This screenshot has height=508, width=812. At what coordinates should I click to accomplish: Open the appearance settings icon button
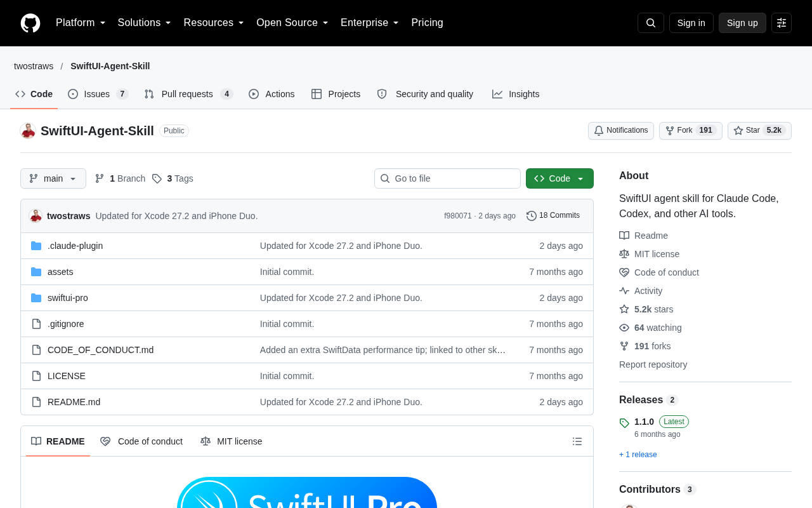click(782, 23)
